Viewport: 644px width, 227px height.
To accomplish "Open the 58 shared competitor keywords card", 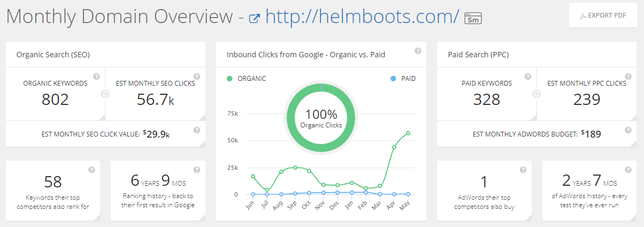I will 53,190.
